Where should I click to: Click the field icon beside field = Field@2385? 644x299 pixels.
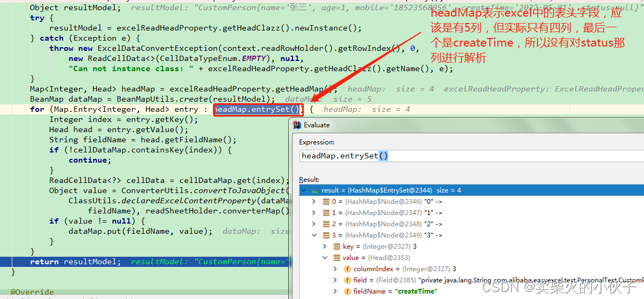[x=347, y=280]
